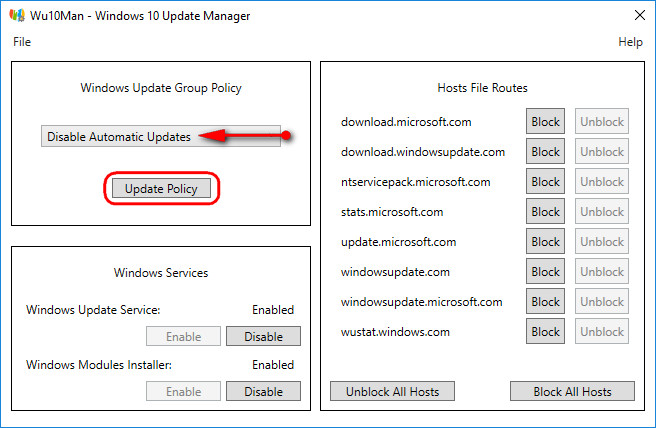Click the Wu10Man window title text
The width and height of the screenshot is (656, 428).
[x=140, y=16]
